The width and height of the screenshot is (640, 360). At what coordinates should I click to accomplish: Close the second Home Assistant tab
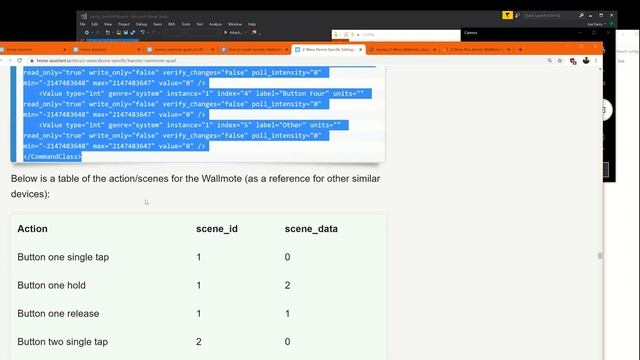click(138, 49)
